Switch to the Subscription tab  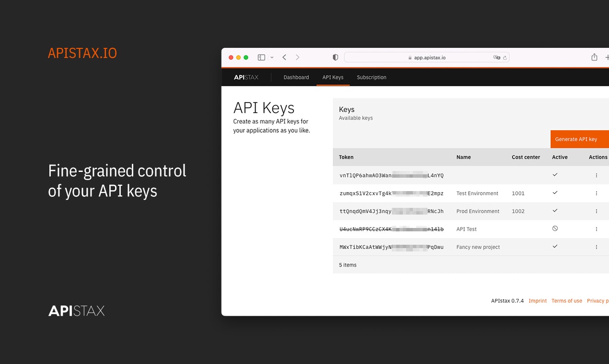(372, 77)
